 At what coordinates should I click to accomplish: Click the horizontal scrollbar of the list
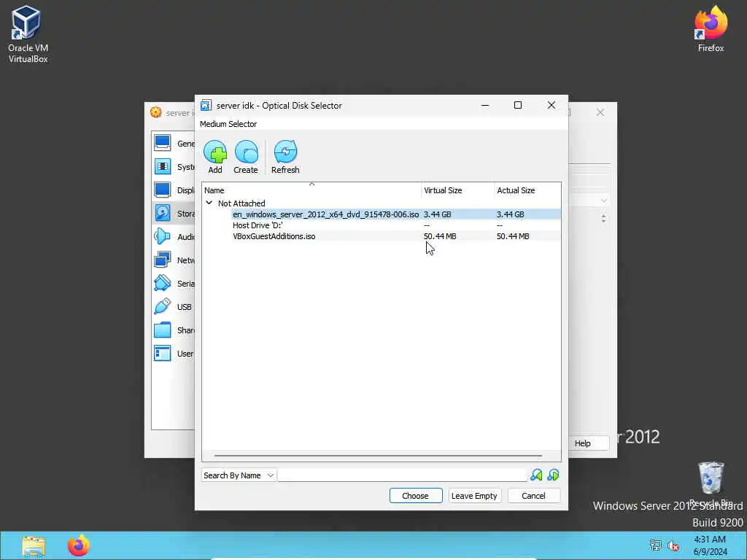pos(378,456)
